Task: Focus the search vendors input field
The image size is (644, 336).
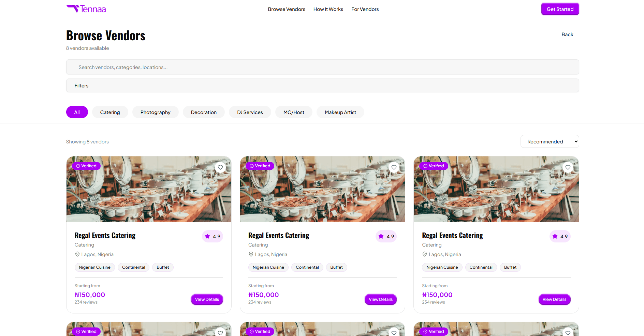Action: coord(323,67)
